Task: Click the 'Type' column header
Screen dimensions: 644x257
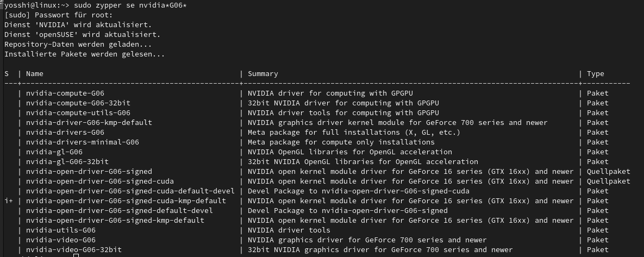Action: [x=596, y=74]
